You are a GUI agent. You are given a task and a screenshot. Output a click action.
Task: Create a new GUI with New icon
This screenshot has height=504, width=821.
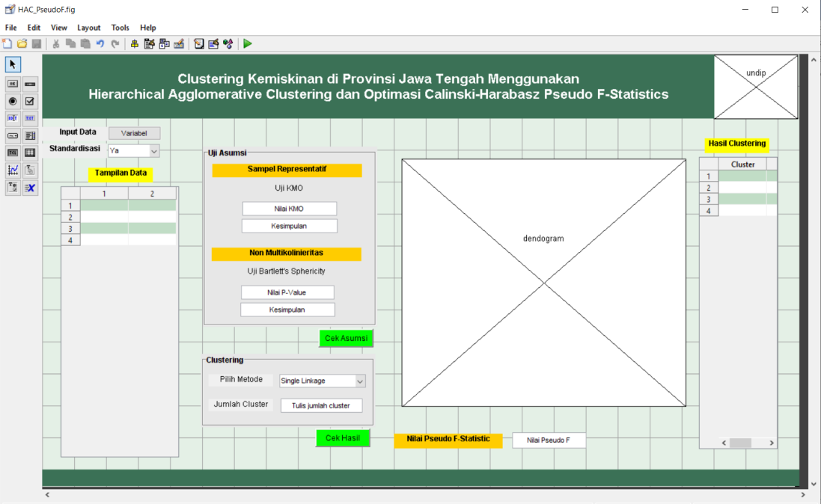7,44
